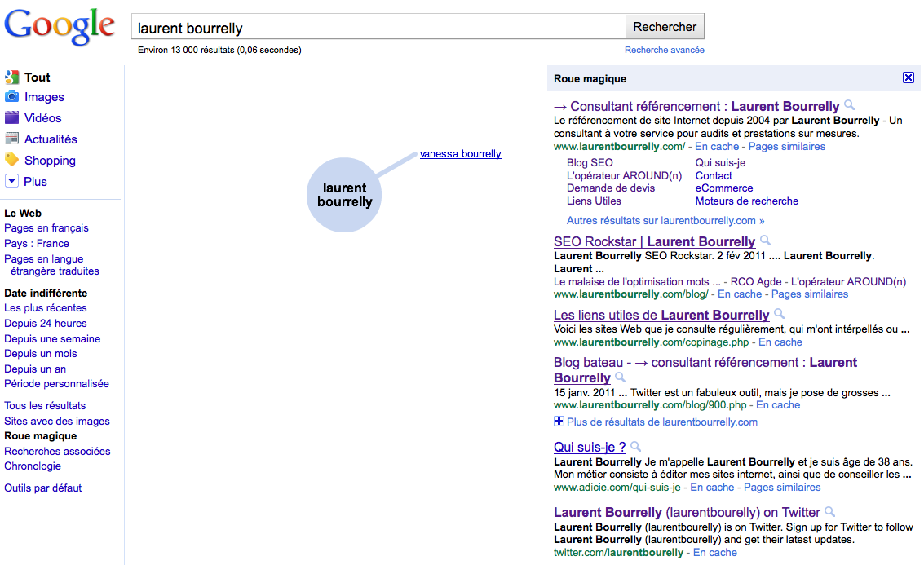Screen dimensions: 924x565
Task: Click the Tout multicolor icon
Action: [x=11, y=77]
